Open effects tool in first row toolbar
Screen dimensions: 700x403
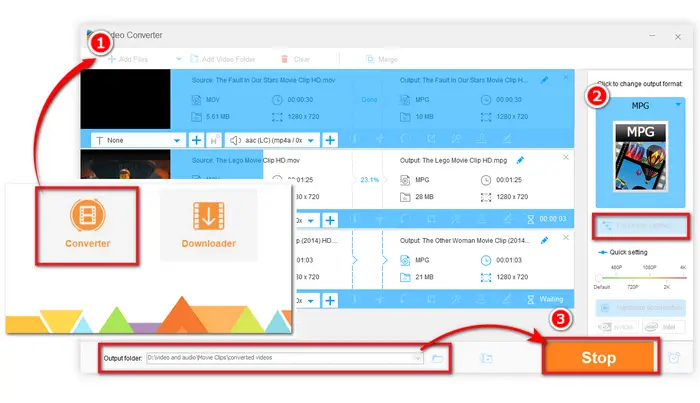[x=456, y=139]
